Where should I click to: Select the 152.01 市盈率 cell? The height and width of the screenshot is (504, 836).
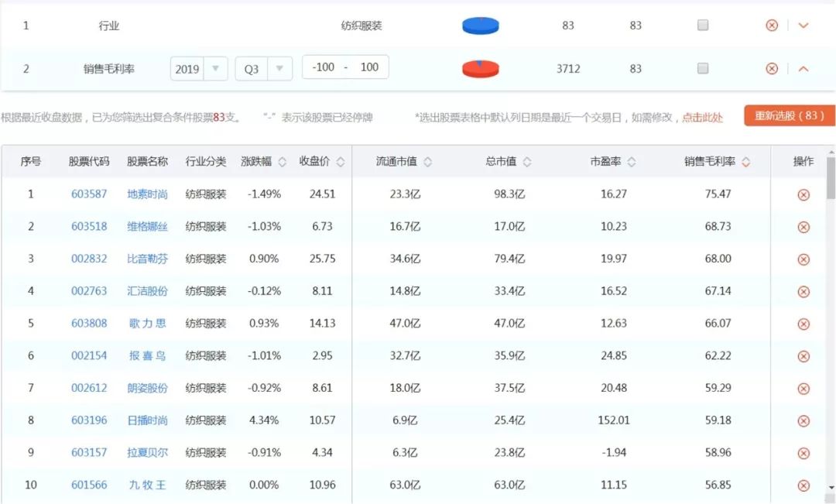pos(614,420)
